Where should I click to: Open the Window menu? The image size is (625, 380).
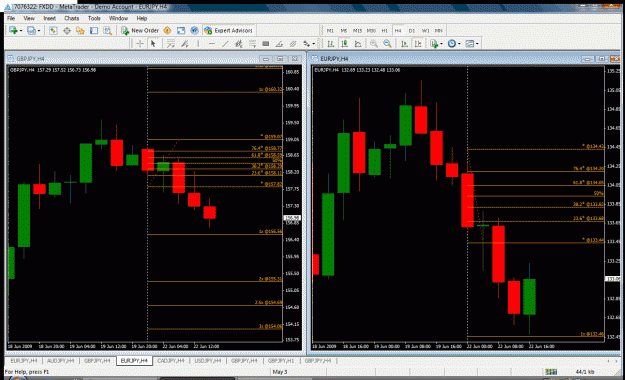pyautogui.click(x=118, y=18)
